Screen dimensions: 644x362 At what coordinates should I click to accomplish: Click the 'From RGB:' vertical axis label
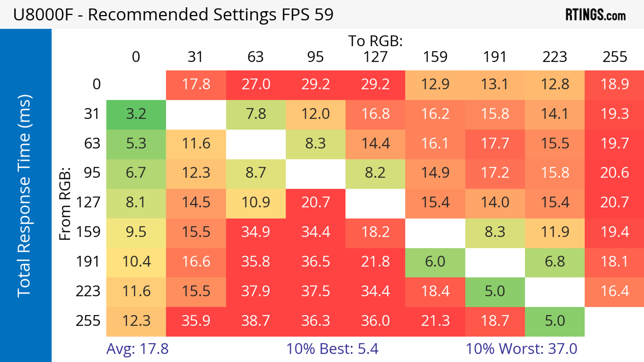pos(65,204)
